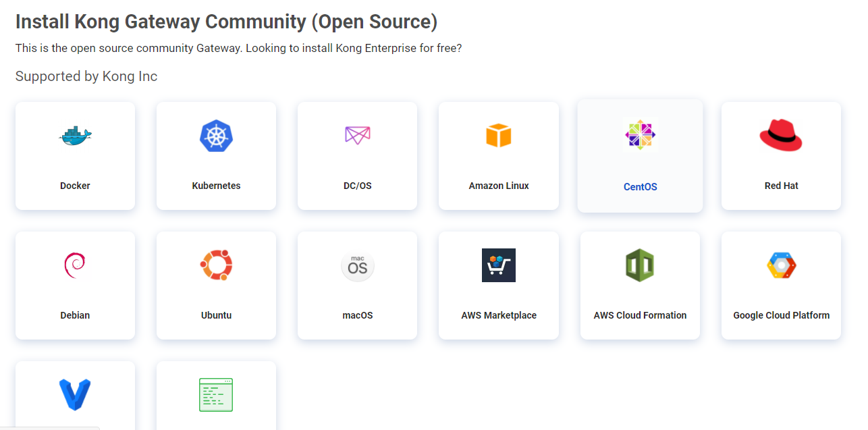Click the Google Cloud Platform label

point(781,315)
